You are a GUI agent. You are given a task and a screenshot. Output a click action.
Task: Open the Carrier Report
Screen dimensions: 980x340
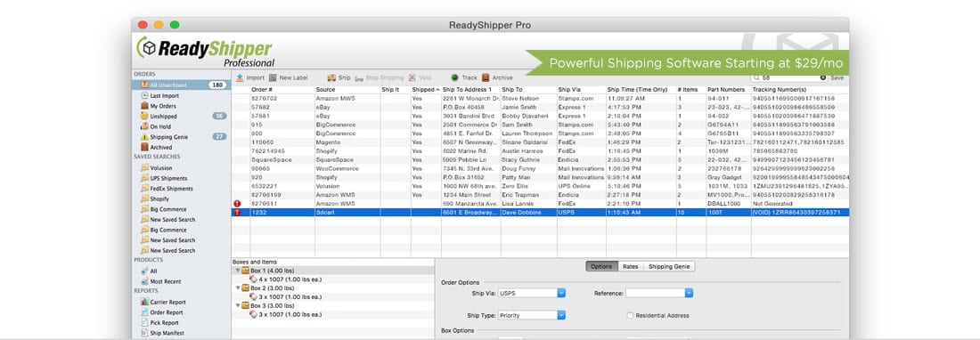tap(167, 302)
